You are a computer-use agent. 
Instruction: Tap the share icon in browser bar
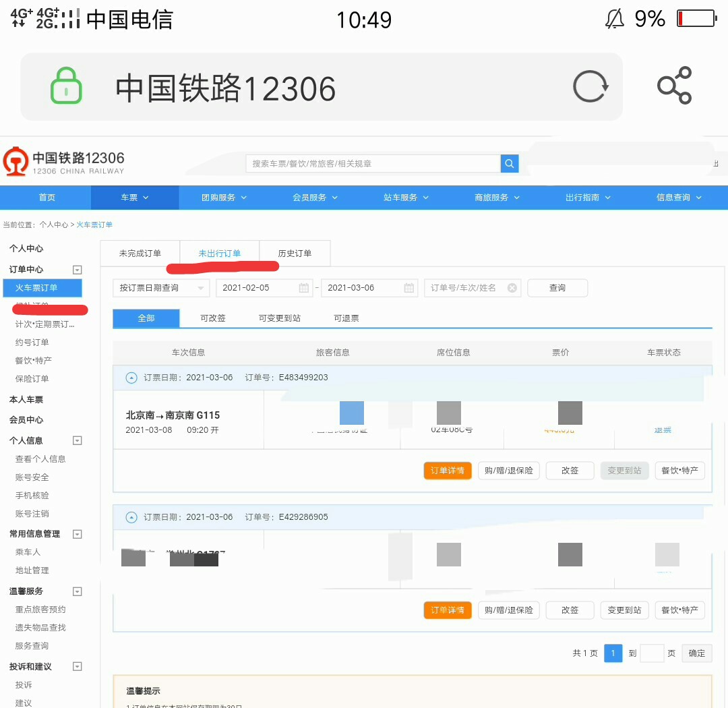pyautogui.click(x=675, y=86)
